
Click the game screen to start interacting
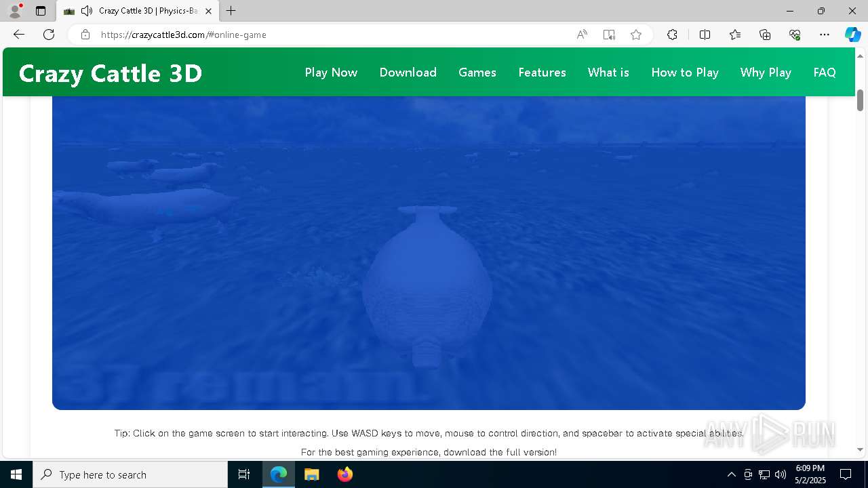pyautogui.click(x=429, y=253)
